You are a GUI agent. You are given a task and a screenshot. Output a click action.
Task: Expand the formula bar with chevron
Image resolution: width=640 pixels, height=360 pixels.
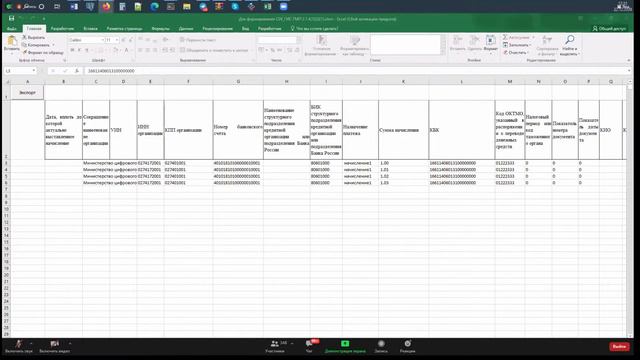[629, 71]
